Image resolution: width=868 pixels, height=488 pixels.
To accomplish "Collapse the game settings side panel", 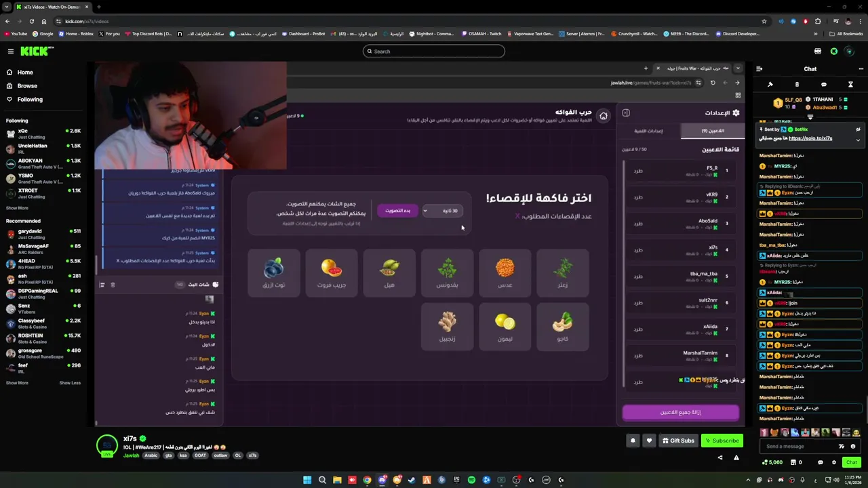I will coord(626,113).
